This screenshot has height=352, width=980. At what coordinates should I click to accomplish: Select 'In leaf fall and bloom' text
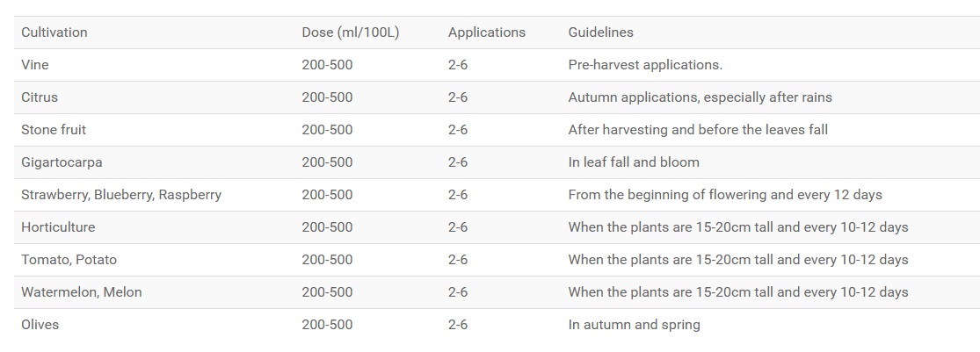click(x=634, y=162)
